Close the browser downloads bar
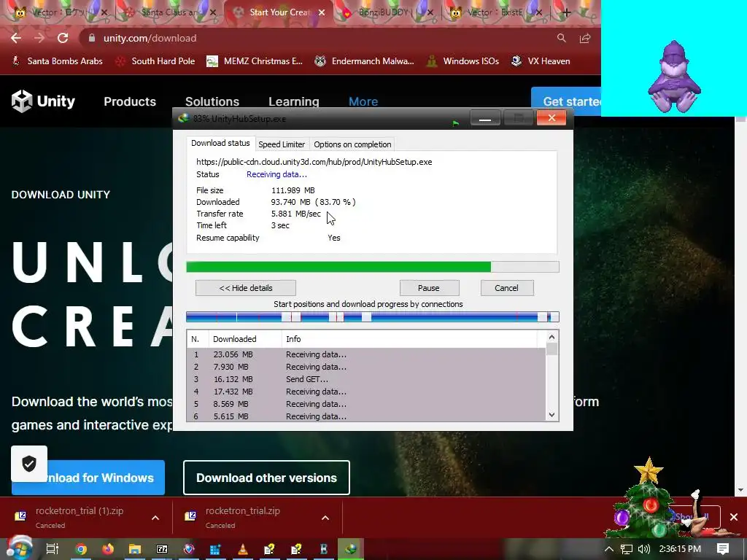 pyautogui.click(x=734, y=517)
